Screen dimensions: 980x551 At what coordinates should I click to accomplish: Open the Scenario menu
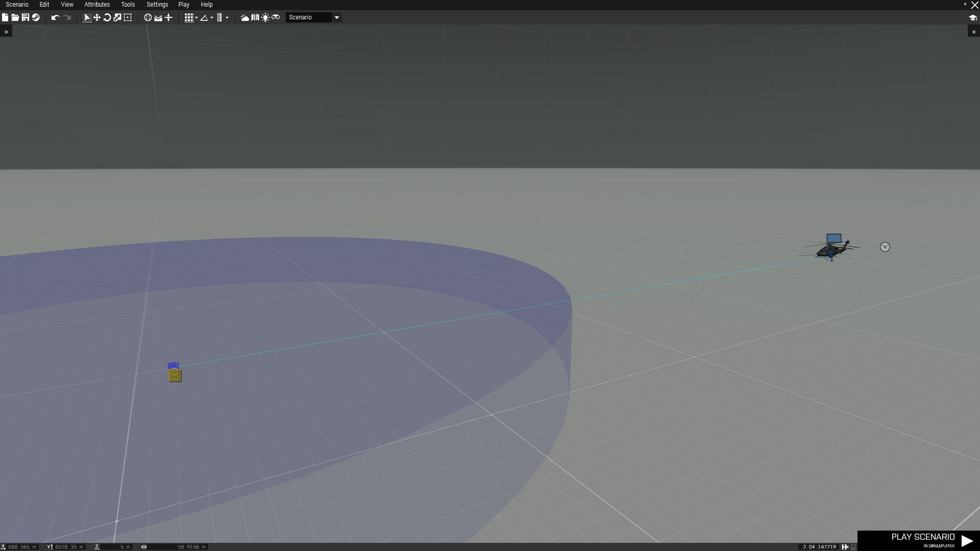tap(17, 5)
